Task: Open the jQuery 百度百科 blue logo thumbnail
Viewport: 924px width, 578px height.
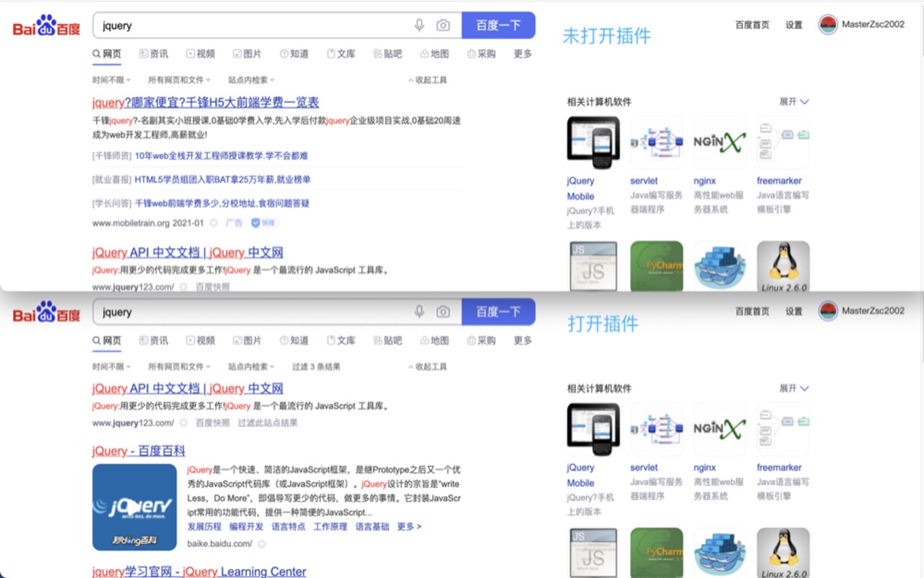Action: 134,507
